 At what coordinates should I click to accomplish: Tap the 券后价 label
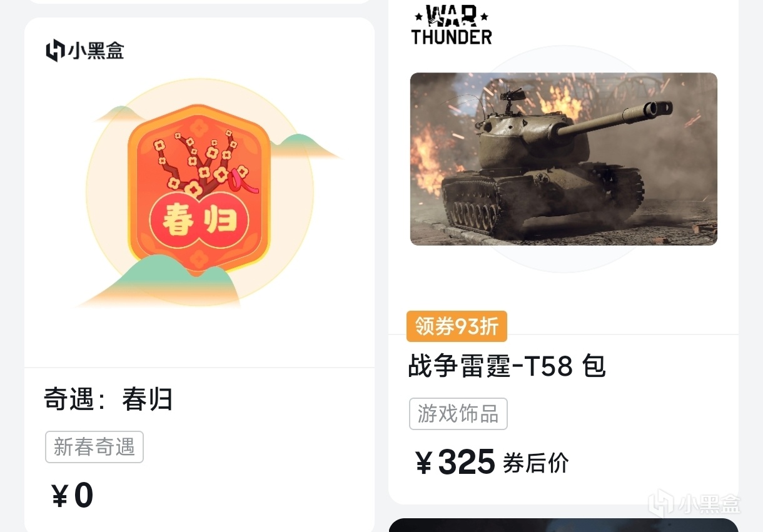(x=535, y=463)
